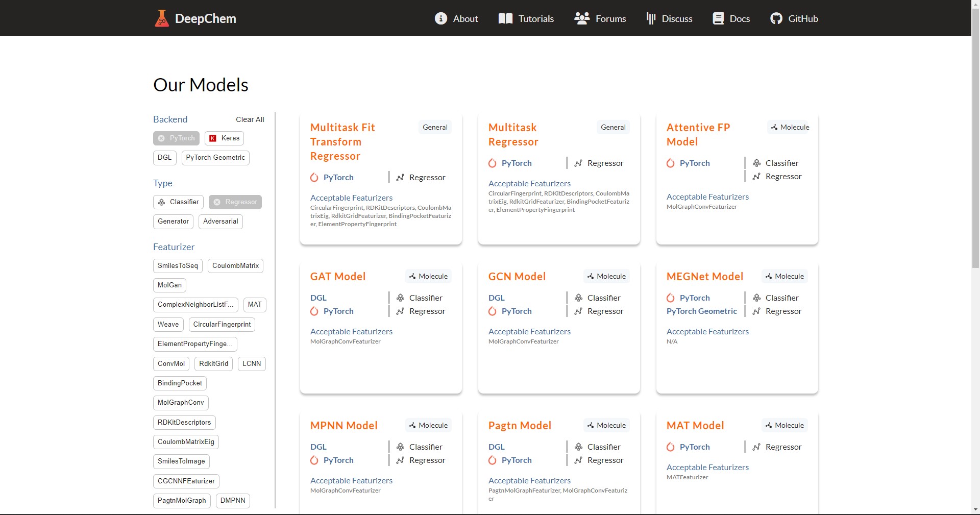This screenshot has height=515, width=980.
Task: Open the Docs menu item
Action: (x=731, y=18)
